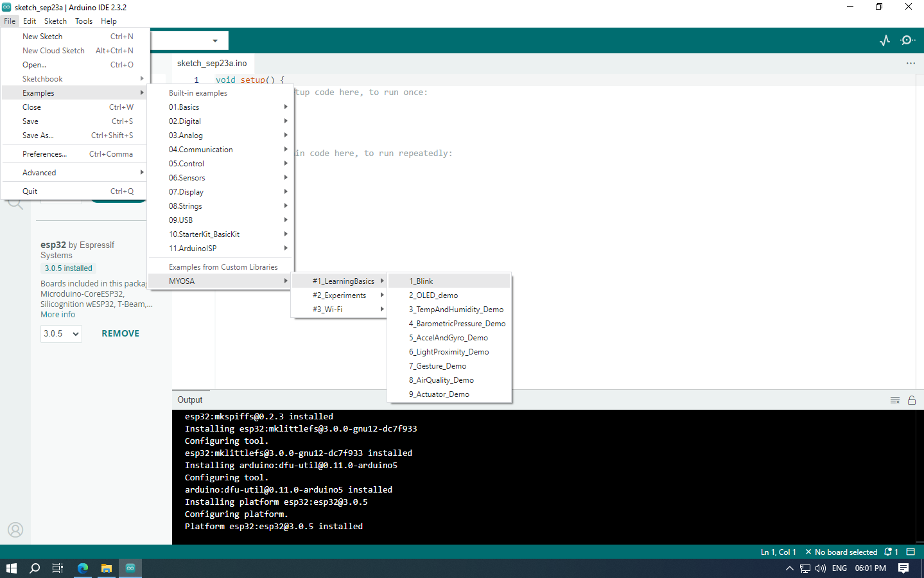Open the File menu
This screenshot has width=924, height=578.
[x=10, y=21]
